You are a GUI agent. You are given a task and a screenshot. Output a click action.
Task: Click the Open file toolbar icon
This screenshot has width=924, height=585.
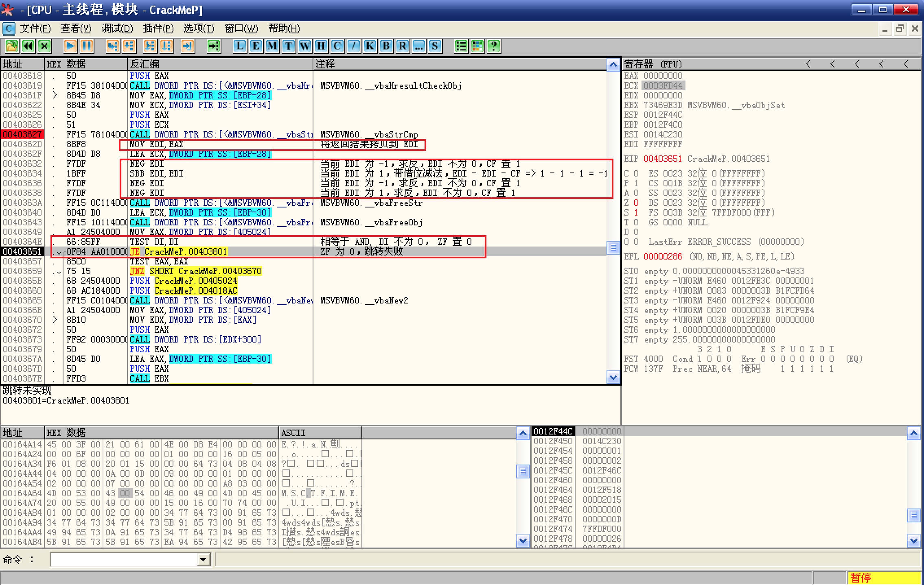pyautogui.click(x=11, y=46)
